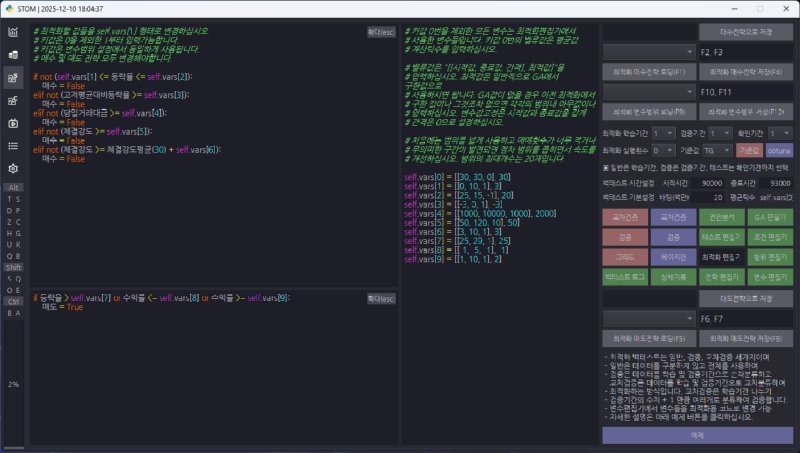Screen dimensions: 800x453
Task: Click the play-box sidebar icon
Action: pos(14,123)
